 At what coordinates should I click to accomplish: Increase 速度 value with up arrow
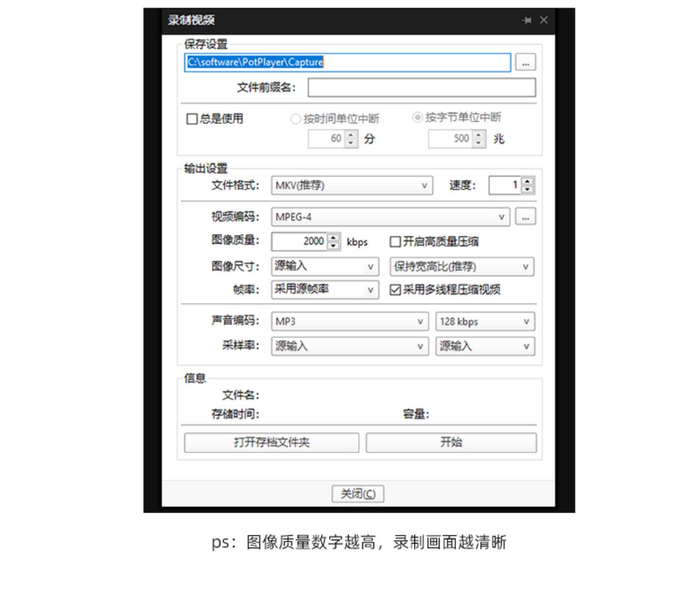tap(527, 181)
